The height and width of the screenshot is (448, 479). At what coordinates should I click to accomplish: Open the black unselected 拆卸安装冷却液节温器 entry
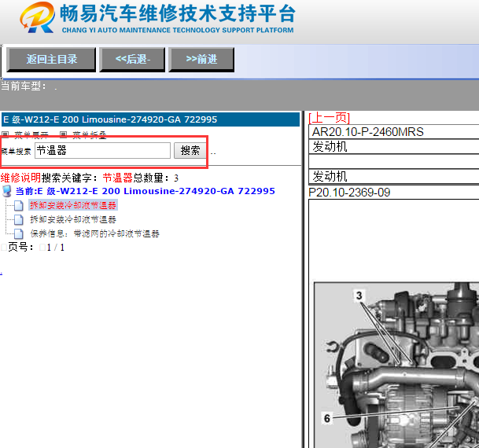tap(73, 219)
